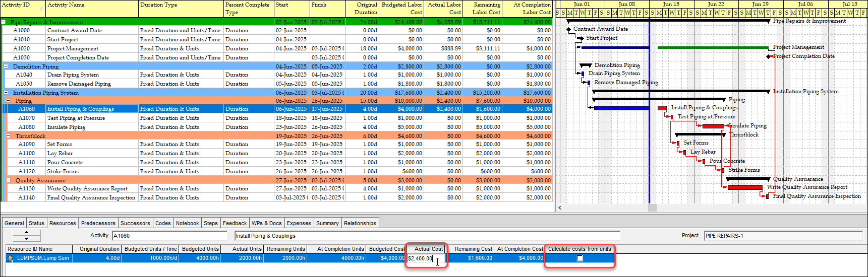Viewport: 868px width, 277px height.
Task: Click the LUMPSUM resource person icon
Action: pyautogui.click(x=11, y=258)
